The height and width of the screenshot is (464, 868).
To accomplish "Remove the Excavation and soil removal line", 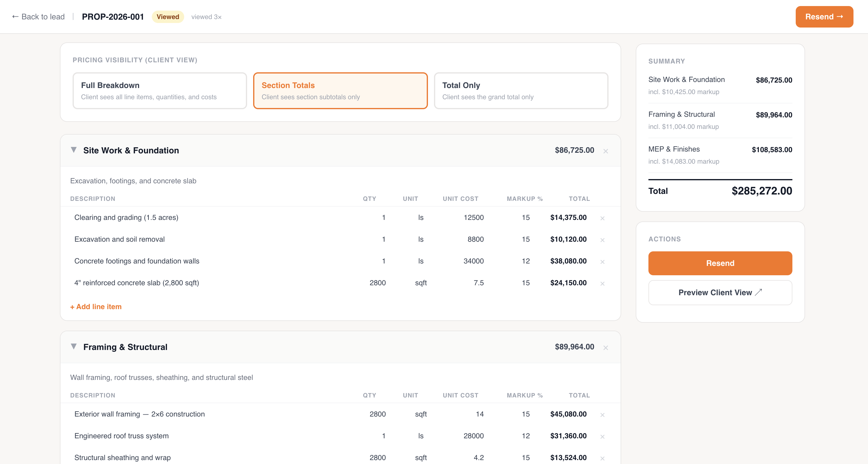I will point(602,240).
